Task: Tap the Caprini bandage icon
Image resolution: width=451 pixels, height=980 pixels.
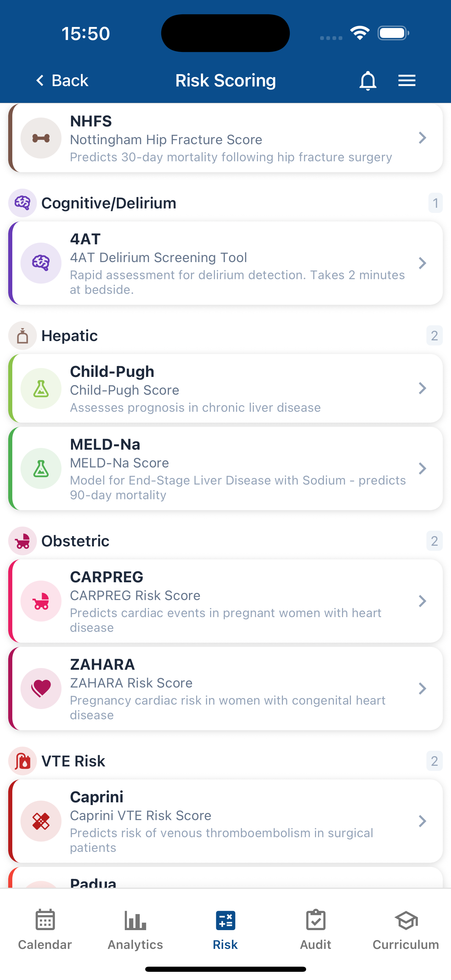Action: tap(41, 821)
